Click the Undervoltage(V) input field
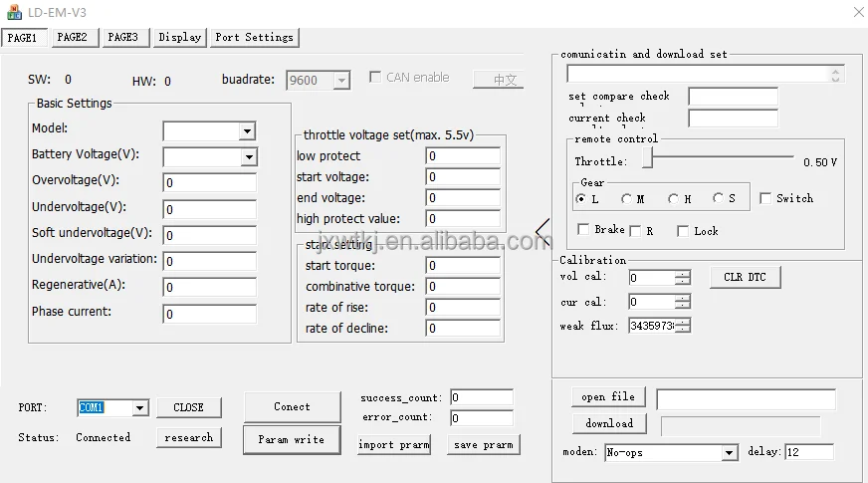Screen dimensions: 868x483 tap(209, 209)
